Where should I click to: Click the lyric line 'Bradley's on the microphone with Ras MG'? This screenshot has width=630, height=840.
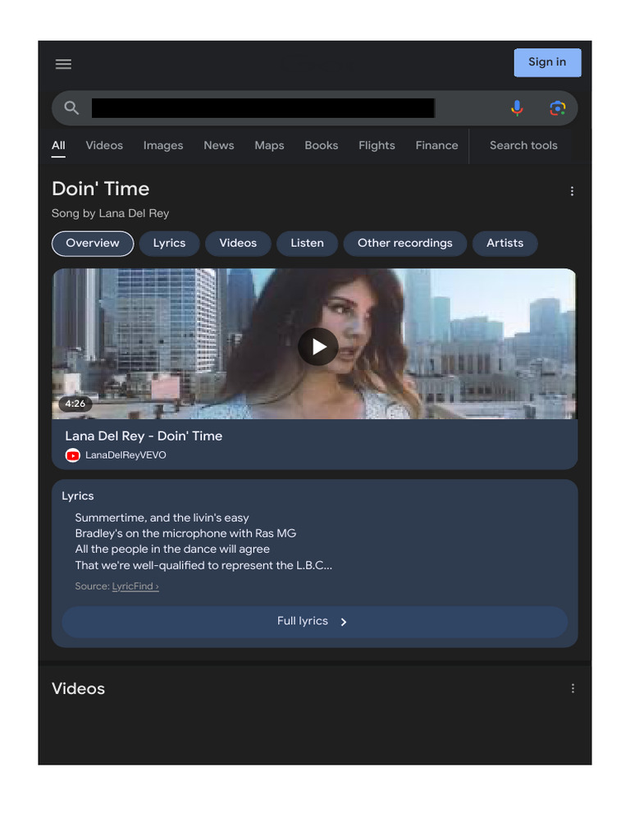[185, 533]
